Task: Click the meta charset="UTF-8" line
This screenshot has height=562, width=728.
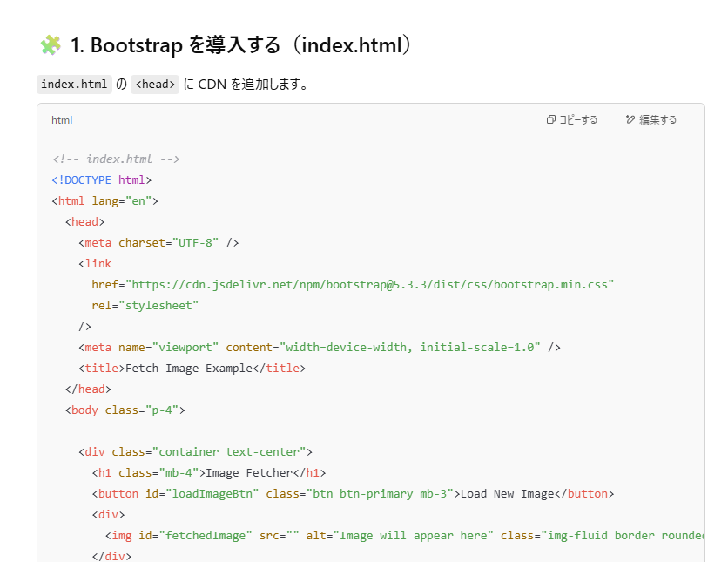Action: (158, 243)
